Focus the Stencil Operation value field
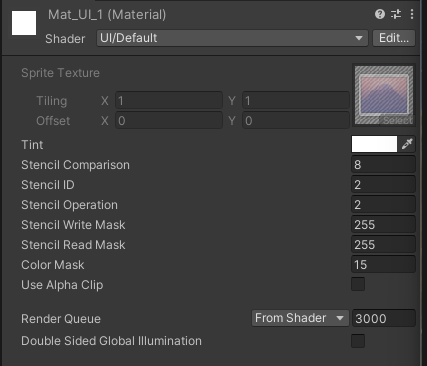 tap(383, 204)
